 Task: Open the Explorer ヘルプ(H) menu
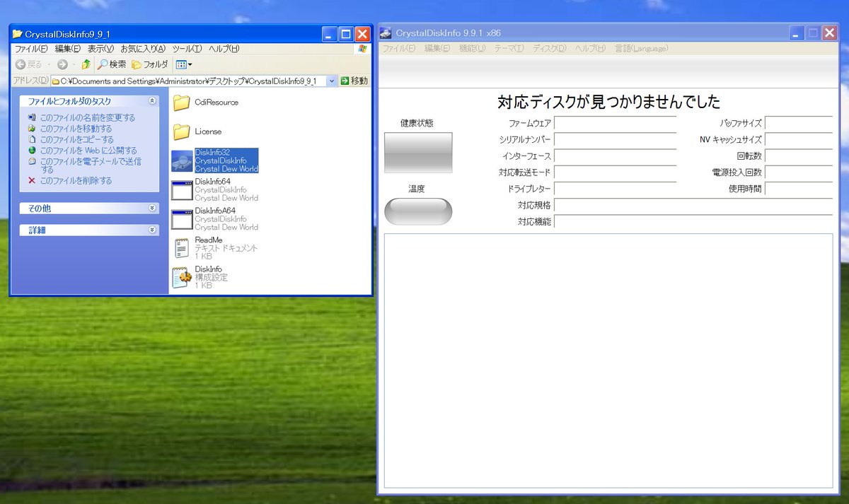click(224, 49)
